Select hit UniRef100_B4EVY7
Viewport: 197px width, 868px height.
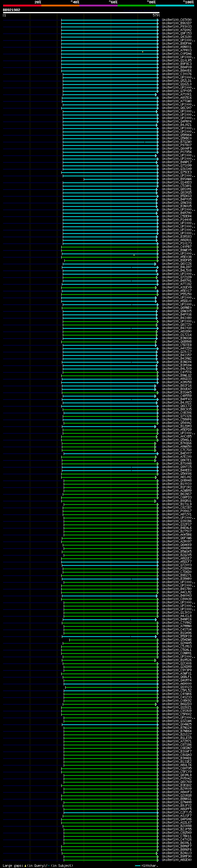[176, 454]
